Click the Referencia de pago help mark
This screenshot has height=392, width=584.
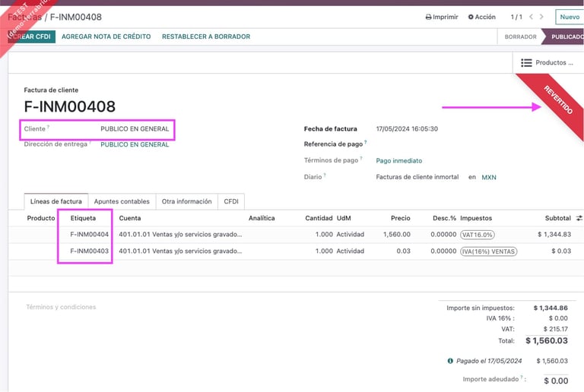[365, 142]
